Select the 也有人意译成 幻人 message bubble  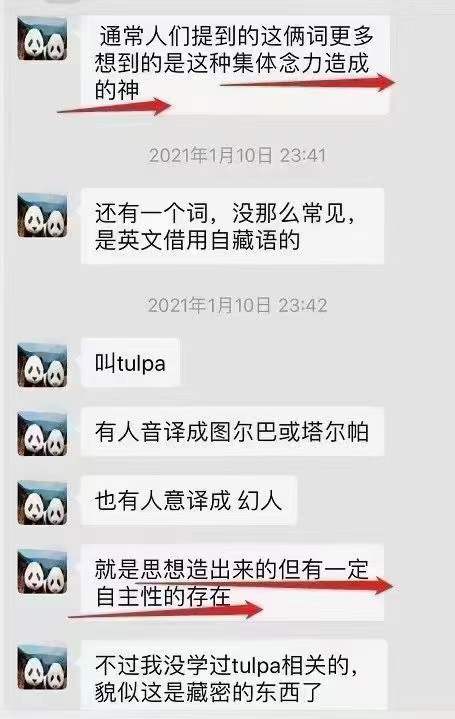(189, 500)
